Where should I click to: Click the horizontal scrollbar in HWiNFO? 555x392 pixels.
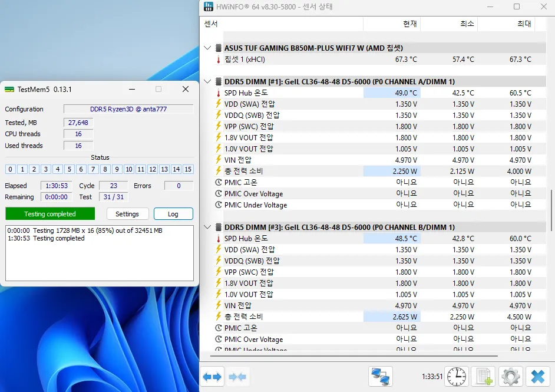pos(354,355)
